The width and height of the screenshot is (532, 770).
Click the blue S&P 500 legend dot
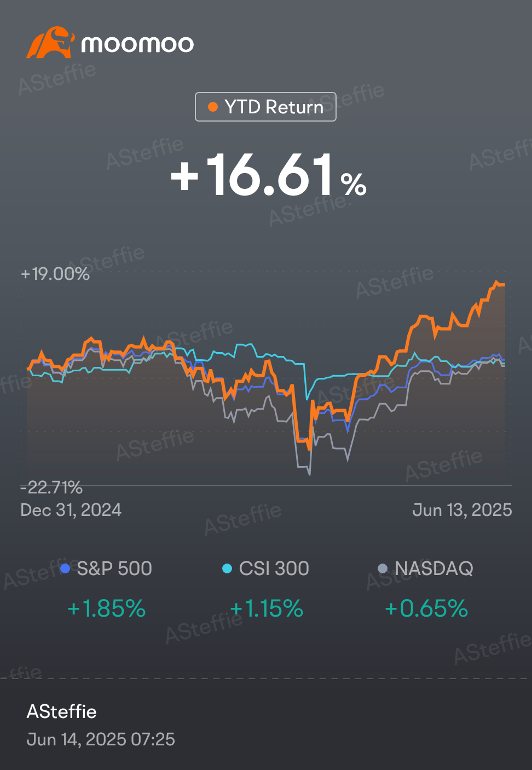(65, 568)
